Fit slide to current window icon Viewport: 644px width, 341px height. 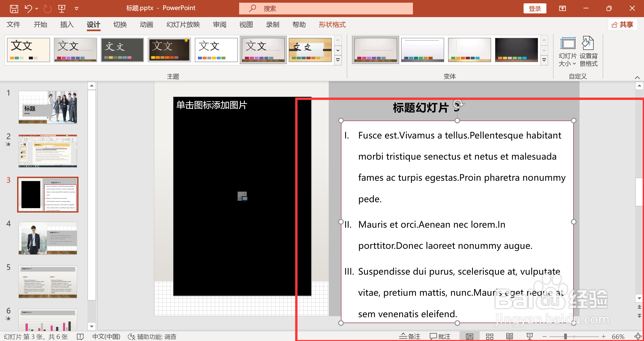[x=638, y=336]
